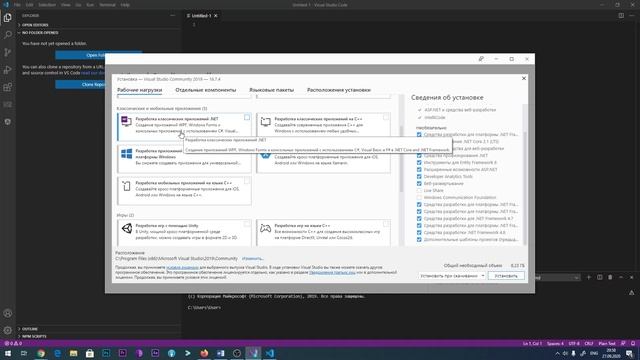Click the Изменить location link
This screenshot has width=640, height=360.
(253, 259)
